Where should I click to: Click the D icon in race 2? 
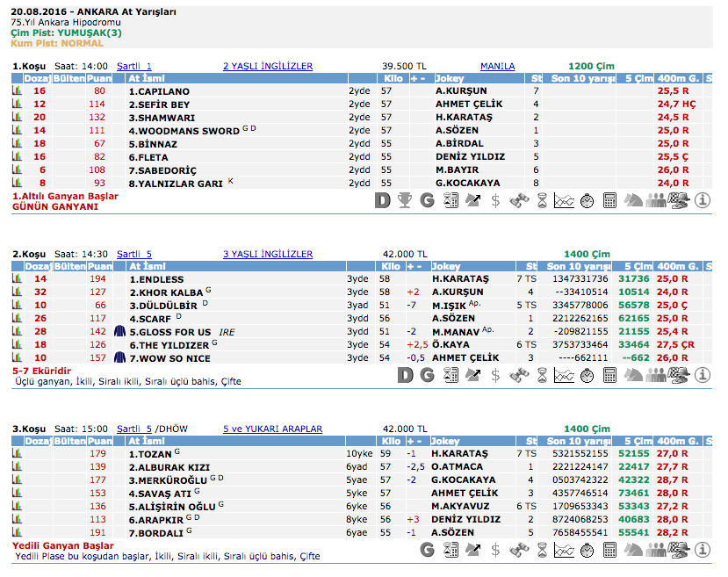(x=404, y=376)
